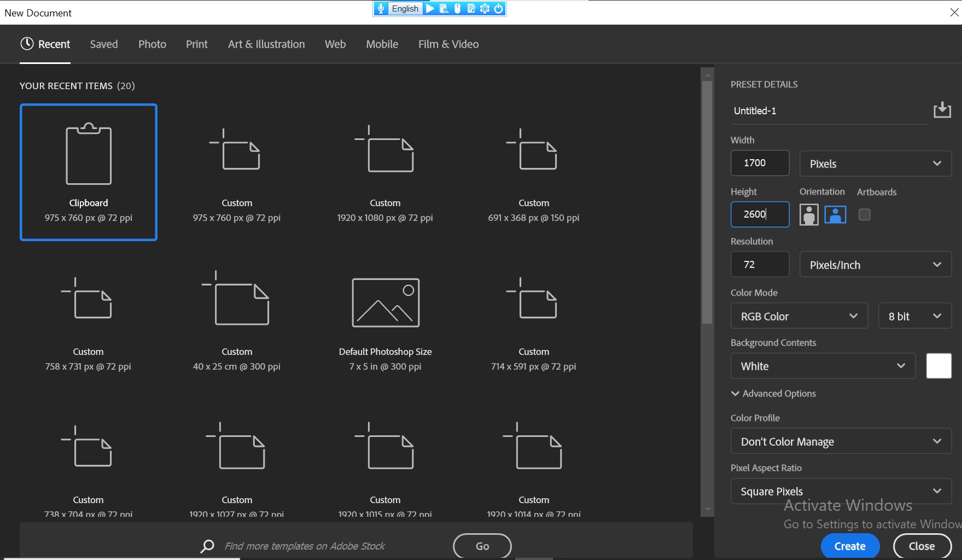
Task: Click the Width field showing 1700
Action: [760, 163]
